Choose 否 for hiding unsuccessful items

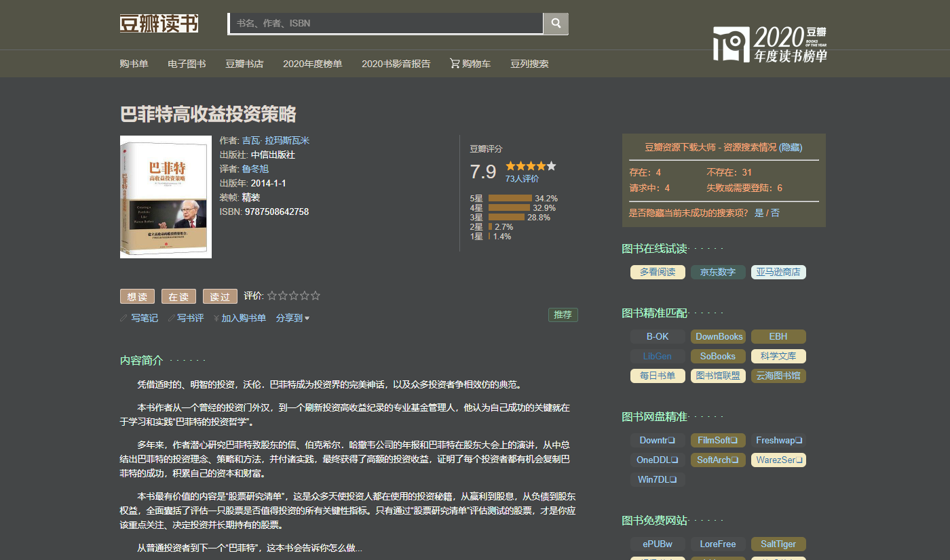tap(775, 213)
